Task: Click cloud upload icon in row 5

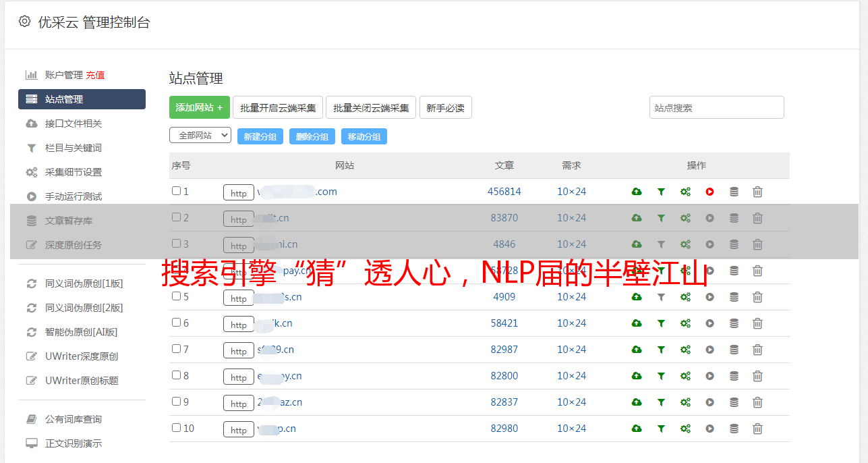Action: (x=637, y=297)
